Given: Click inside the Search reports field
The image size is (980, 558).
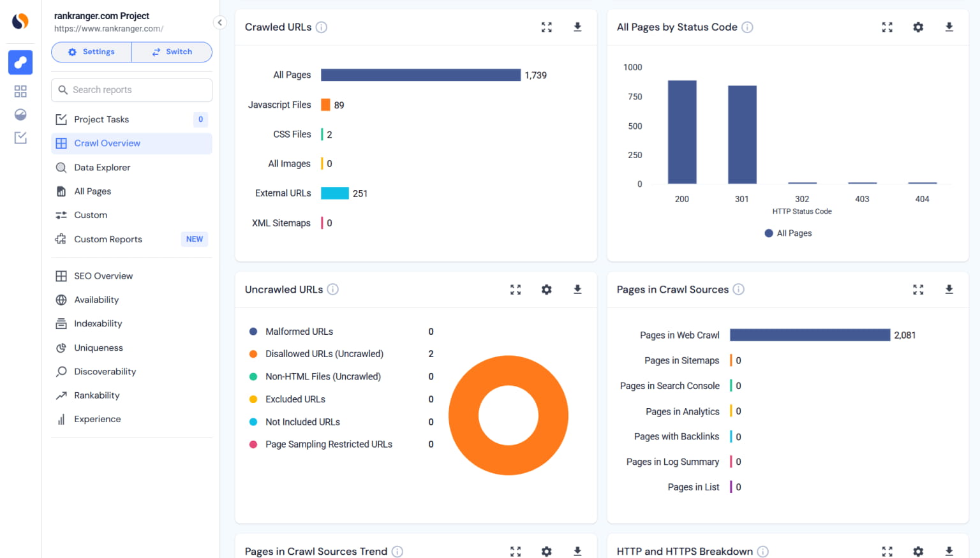Looking at the screenshot, I should (131, 90).
